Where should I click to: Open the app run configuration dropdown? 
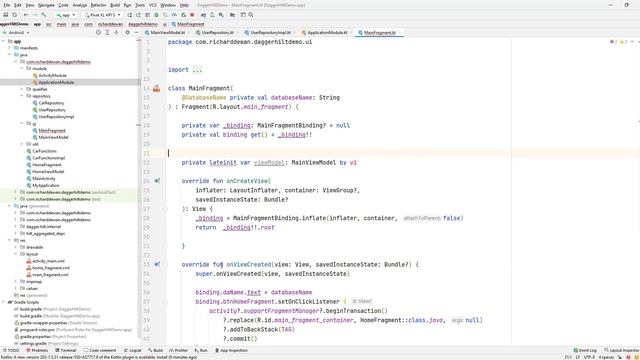point(66,15)
